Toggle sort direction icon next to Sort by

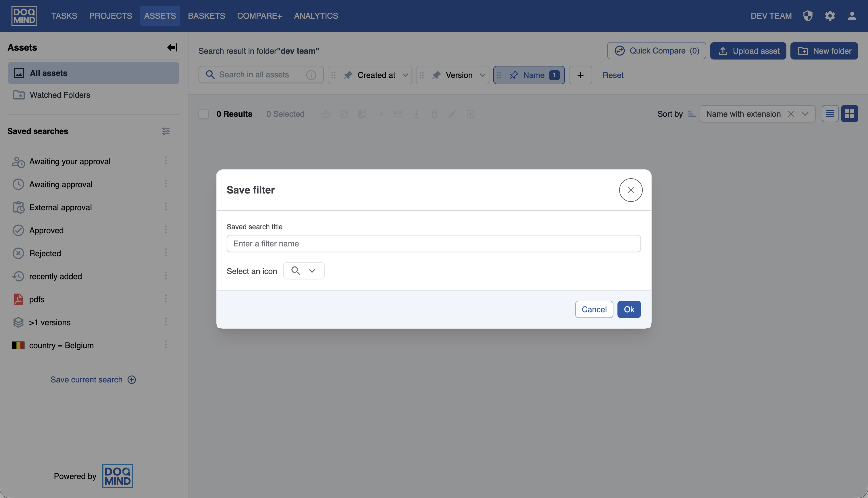(692, 114)
